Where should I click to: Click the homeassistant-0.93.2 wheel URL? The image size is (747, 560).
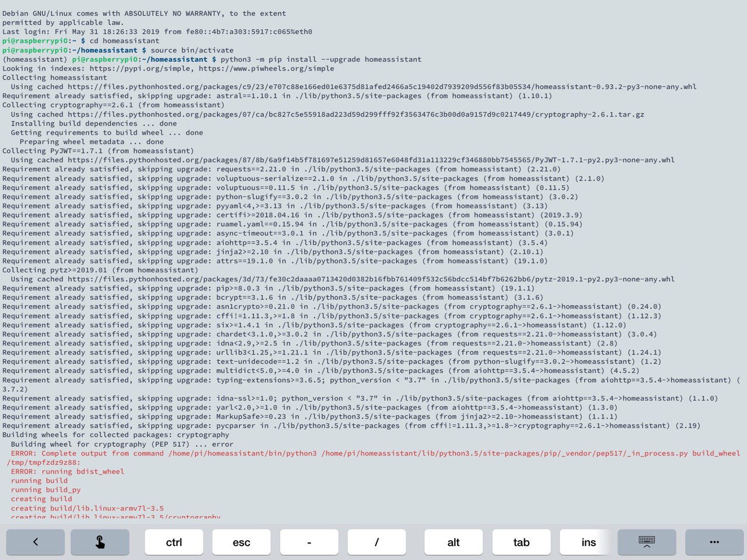coord(382,87)
